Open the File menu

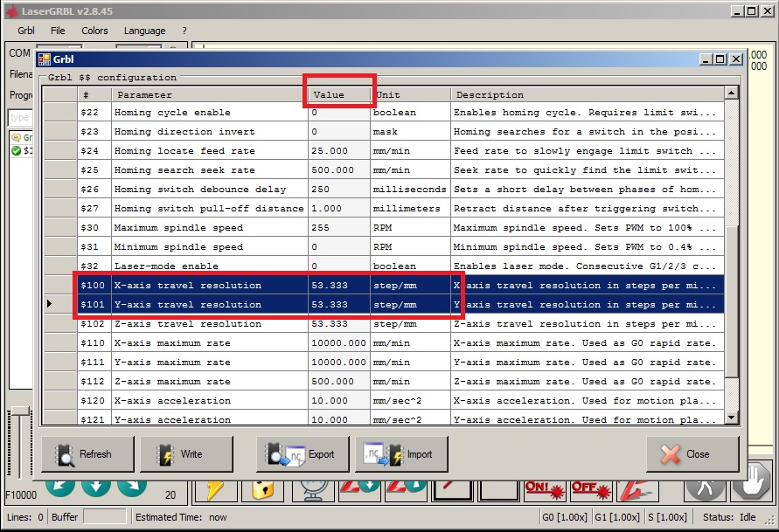(x=58, y=31)
